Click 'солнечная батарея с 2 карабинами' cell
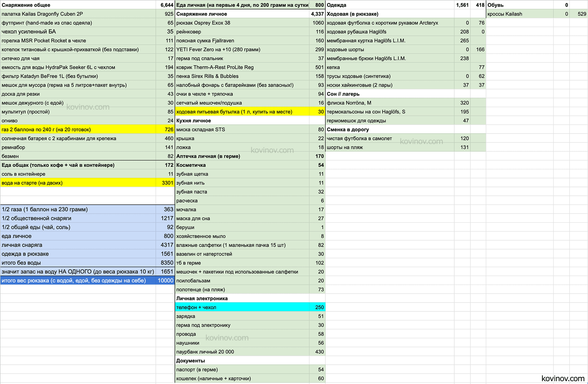 [x=78, y=138]
